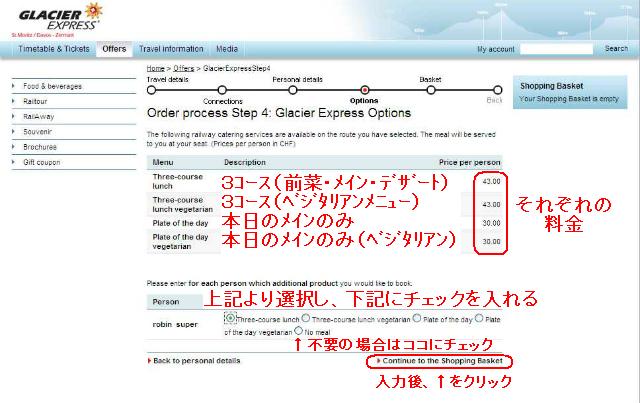The width and height of the screenshot is (640, 403).
Task: Open My account link
Action: coord(496,49)
